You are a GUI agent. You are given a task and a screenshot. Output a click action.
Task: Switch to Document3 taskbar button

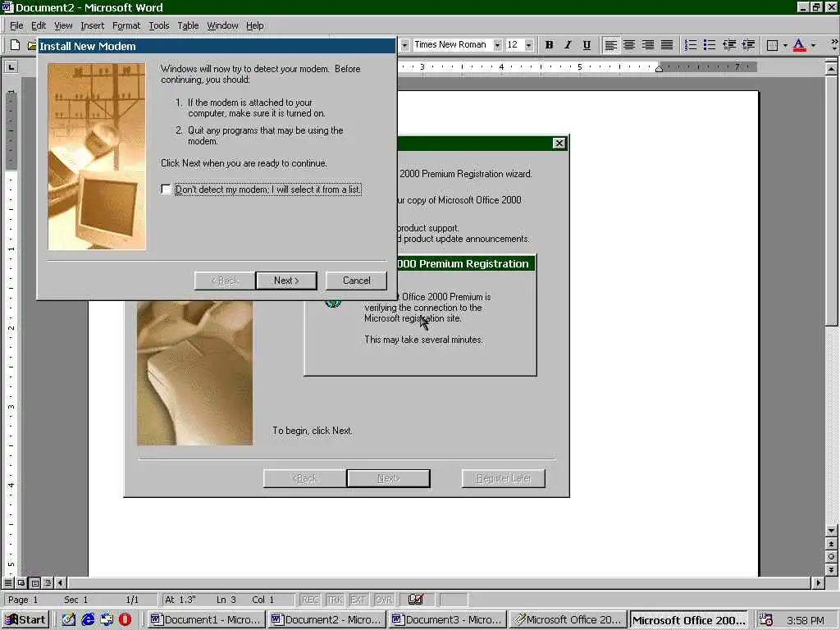point(448,620)
